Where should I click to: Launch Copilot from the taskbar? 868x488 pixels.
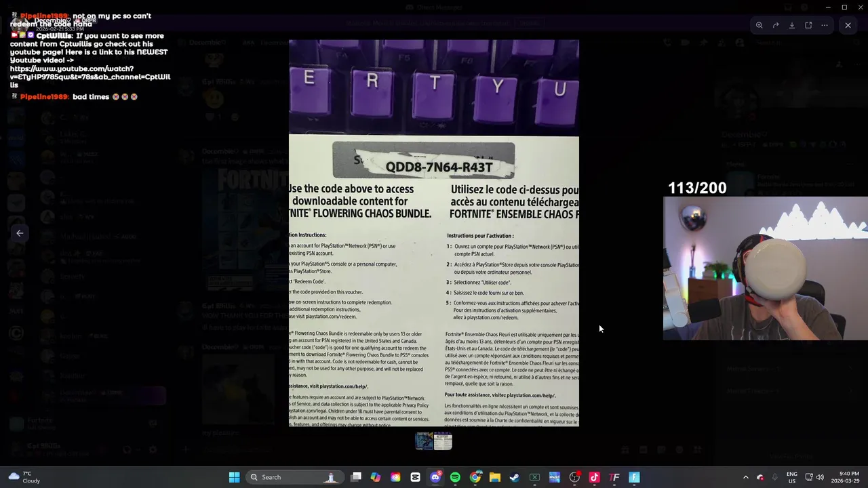coord(376,477)
